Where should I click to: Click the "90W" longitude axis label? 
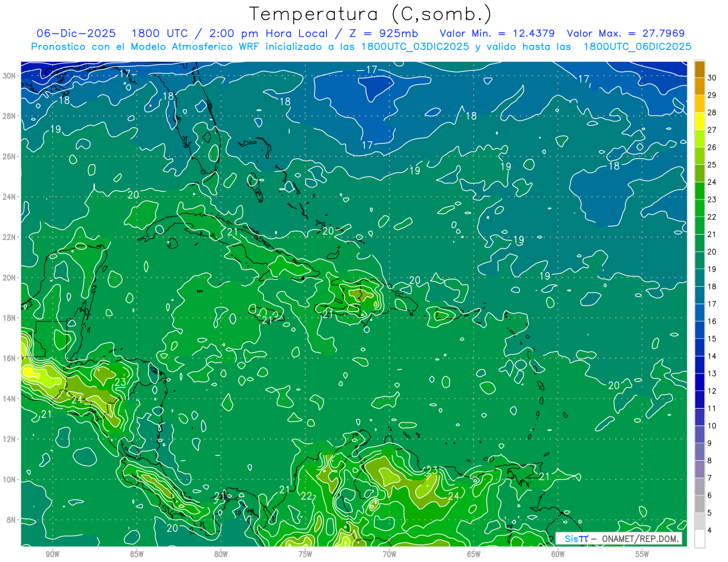point(53,554)
